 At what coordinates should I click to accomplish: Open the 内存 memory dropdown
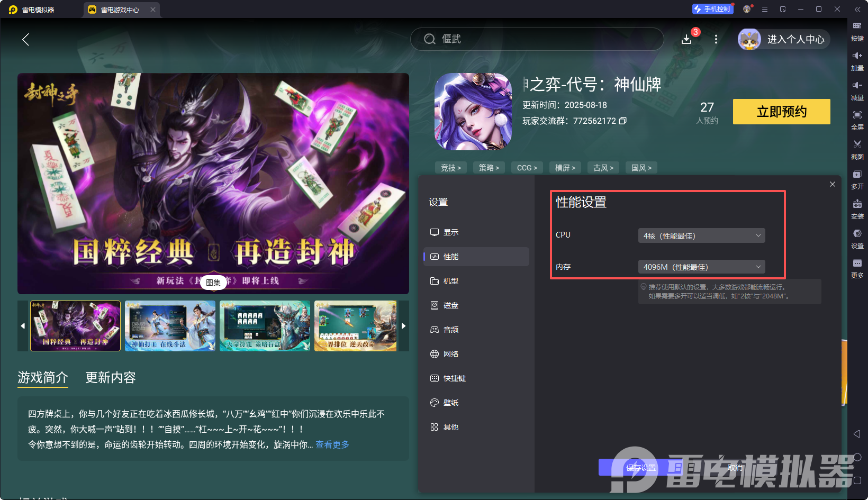pyautogui.click(x=701, y=267)
